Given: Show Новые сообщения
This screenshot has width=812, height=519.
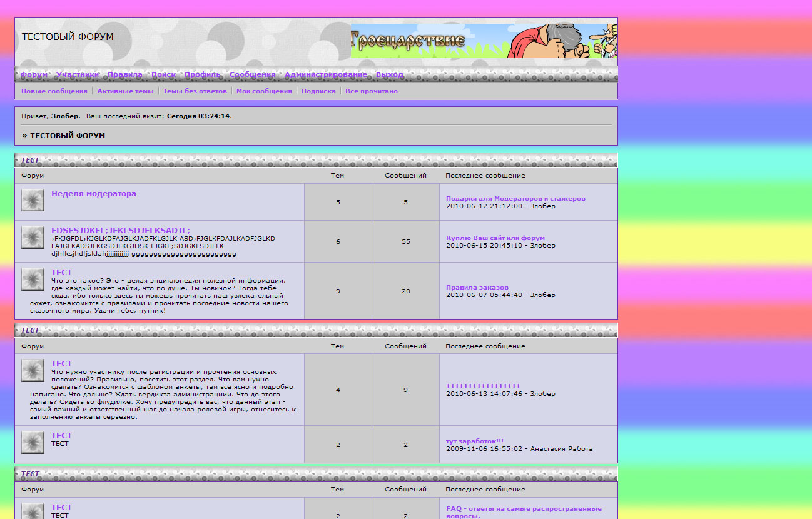Looking at the screenshot, I should click(x=54, y=91).
